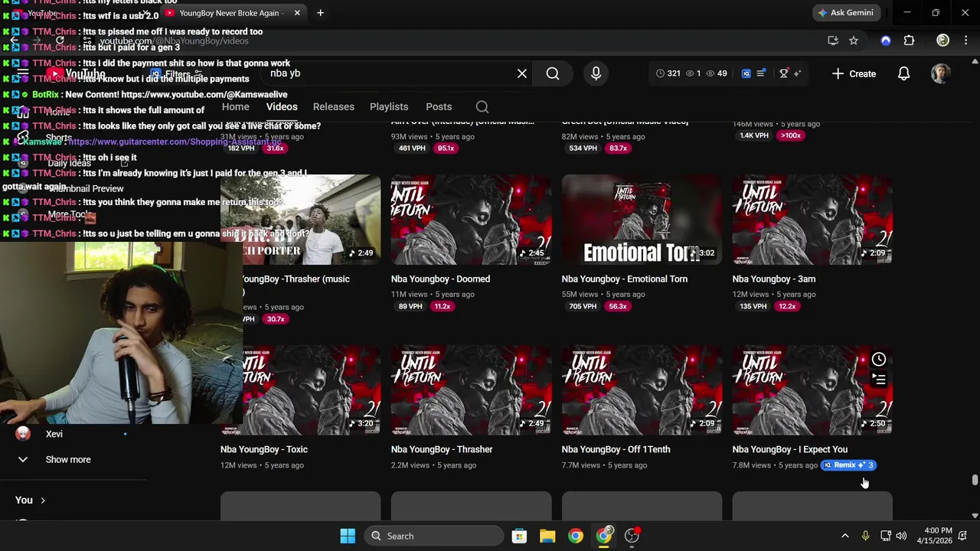Open the Posts tab
Viewport: 980px width, 551px height.
pos(439,107)
